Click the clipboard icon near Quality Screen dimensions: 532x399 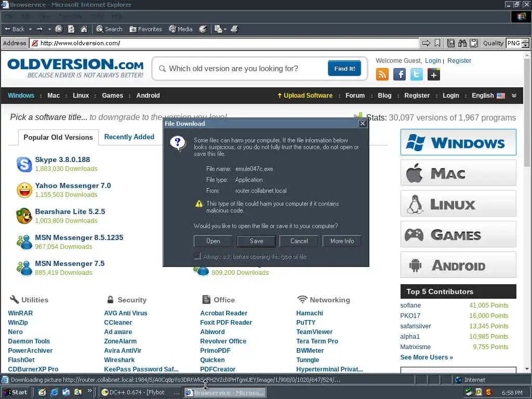point(474,43)
